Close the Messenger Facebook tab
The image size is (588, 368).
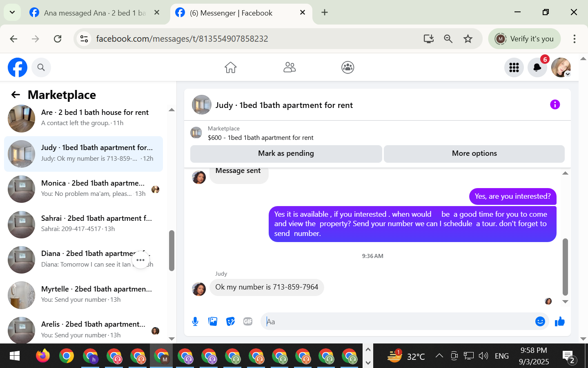(303, 13)
